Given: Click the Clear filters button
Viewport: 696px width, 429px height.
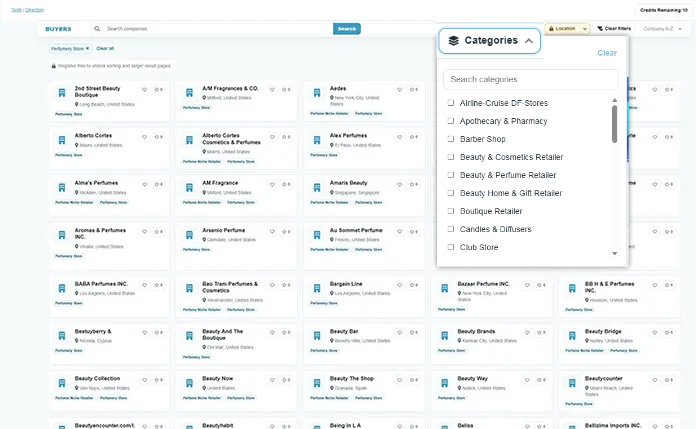Looking at the screenshot, I should coord(614,28).
